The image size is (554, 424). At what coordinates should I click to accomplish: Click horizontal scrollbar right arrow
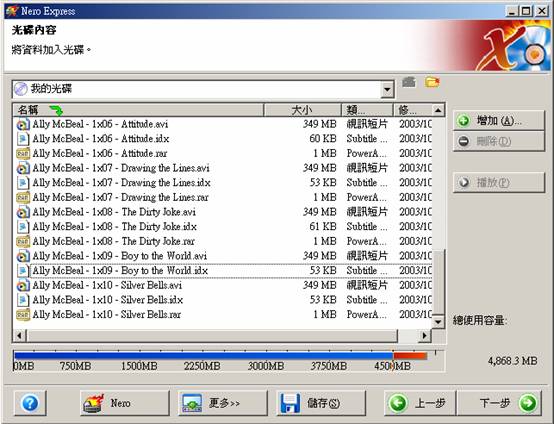point(424,336)
